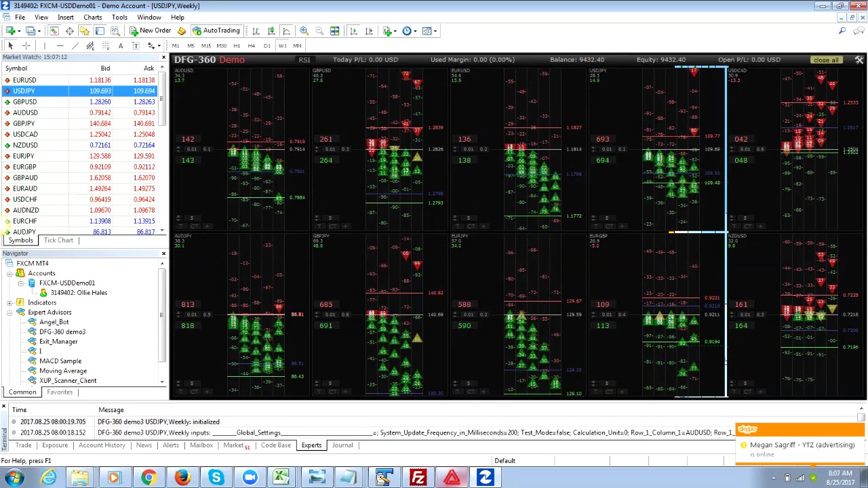
Task: Open the Insert menu
Action: click(x=66, y=17)
